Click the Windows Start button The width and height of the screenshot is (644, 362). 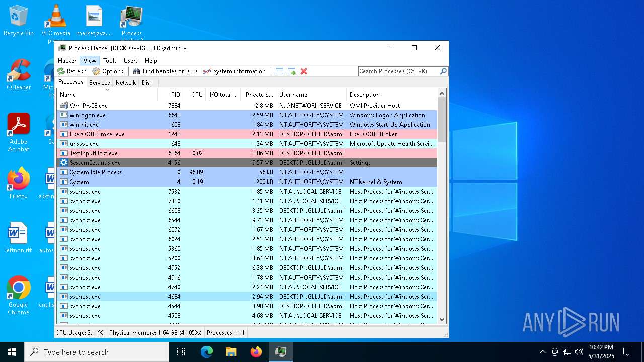[12, 352]
